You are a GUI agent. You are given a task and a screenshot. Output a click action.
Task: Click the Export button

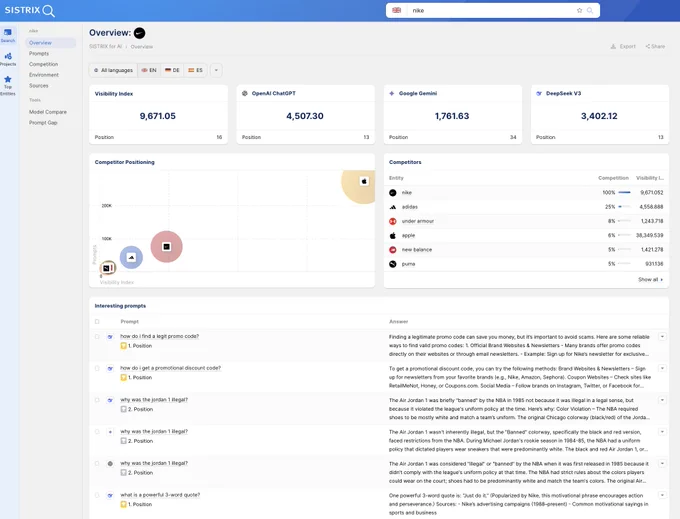pos(623,46)
